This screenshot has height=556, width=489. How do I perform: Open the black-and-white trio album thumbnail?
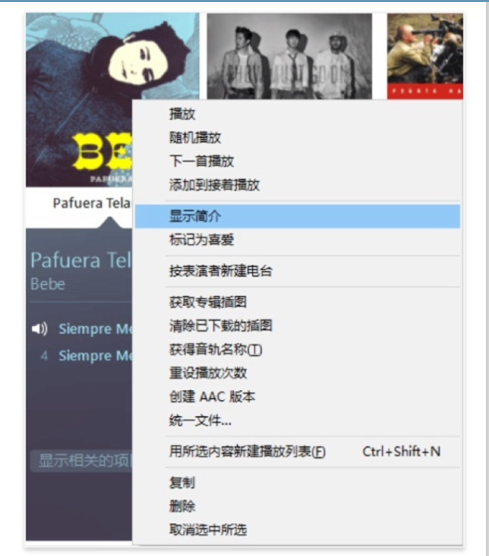pyautogui.click(x=289, y=56)
